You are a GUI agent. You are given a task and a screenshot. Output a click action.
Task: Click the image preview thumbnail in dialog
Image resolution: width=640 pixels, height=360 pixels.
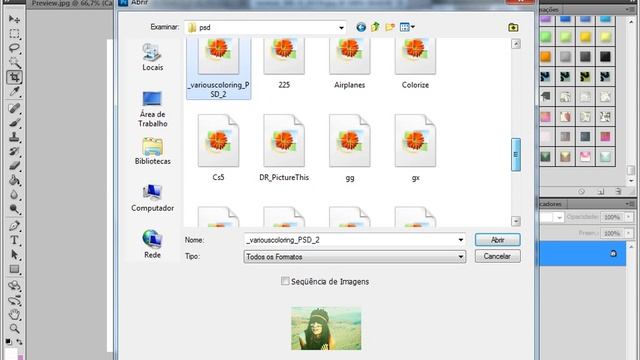[326, 329]
